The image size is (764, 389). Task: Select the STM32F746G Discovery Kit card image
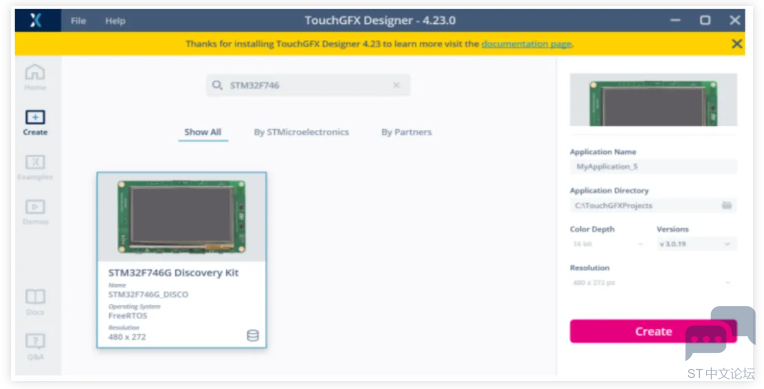point(182,217)
